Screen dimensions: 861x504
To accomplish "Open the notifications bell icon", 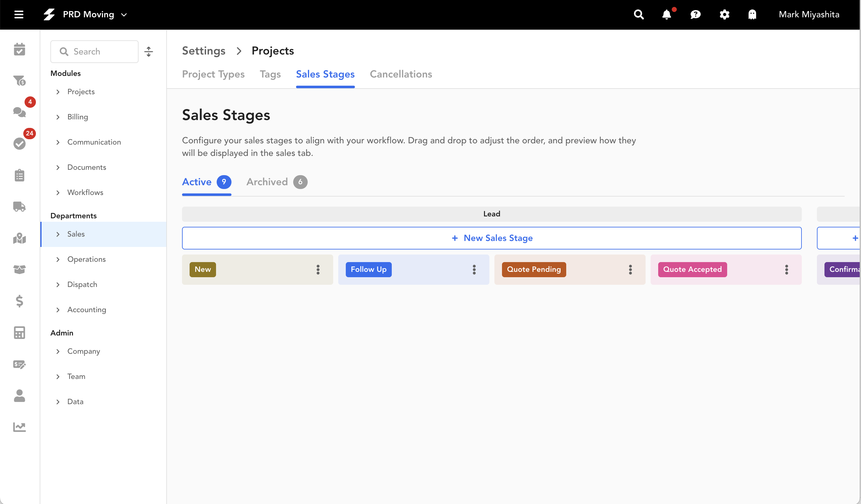I will click(x=667, y=15).
